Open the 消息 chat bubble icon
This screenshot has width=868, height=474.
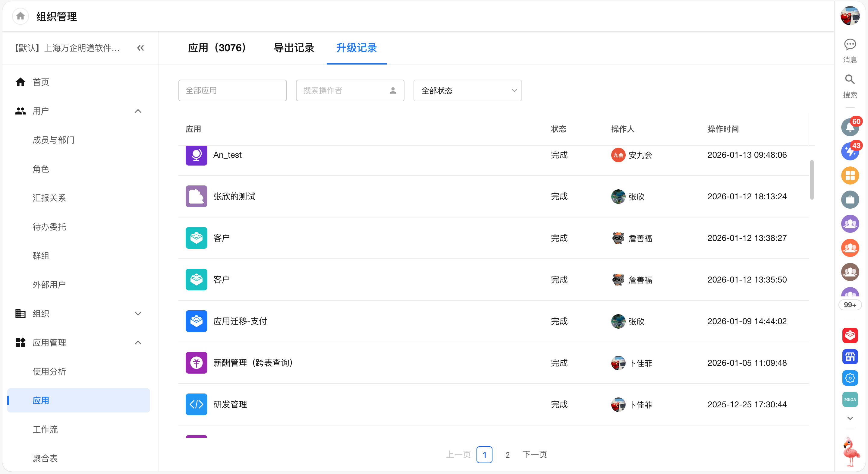(x=850, y=45)
